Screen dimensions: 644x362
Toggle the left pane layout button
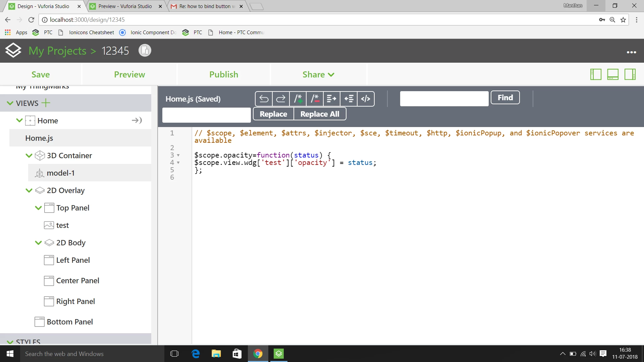(596, 74)
